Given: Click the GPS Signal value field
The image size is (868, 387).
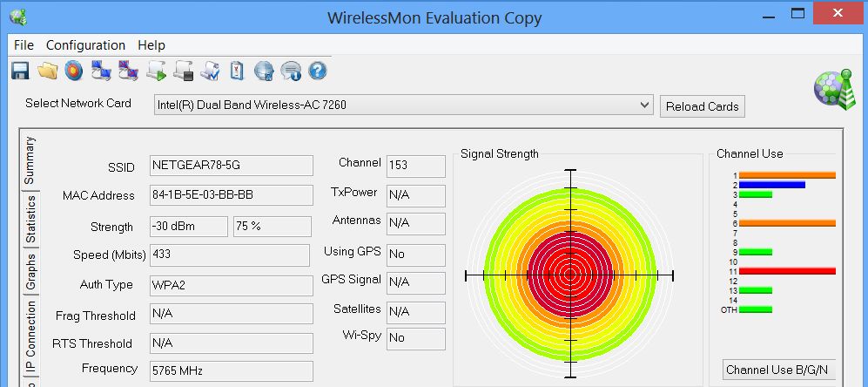Looking at the screenshot, I should tap(416, 282).
